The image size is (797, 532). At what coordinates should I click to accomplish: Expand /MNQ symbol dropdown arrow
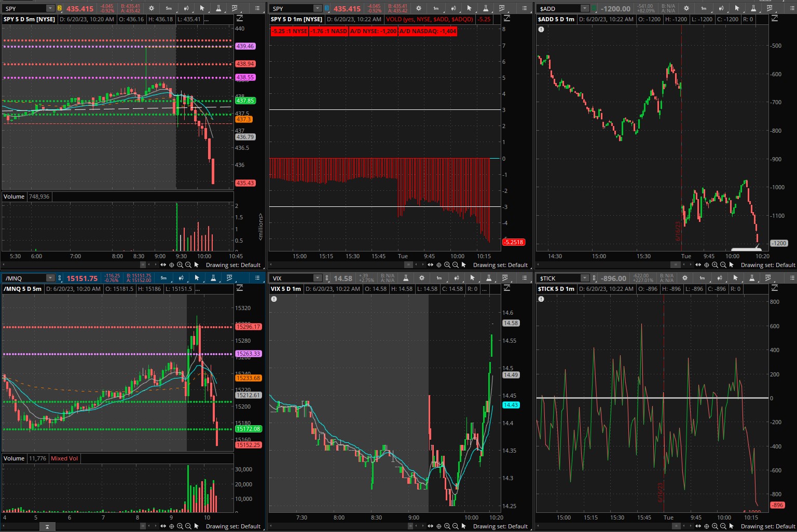pos(50,278)
